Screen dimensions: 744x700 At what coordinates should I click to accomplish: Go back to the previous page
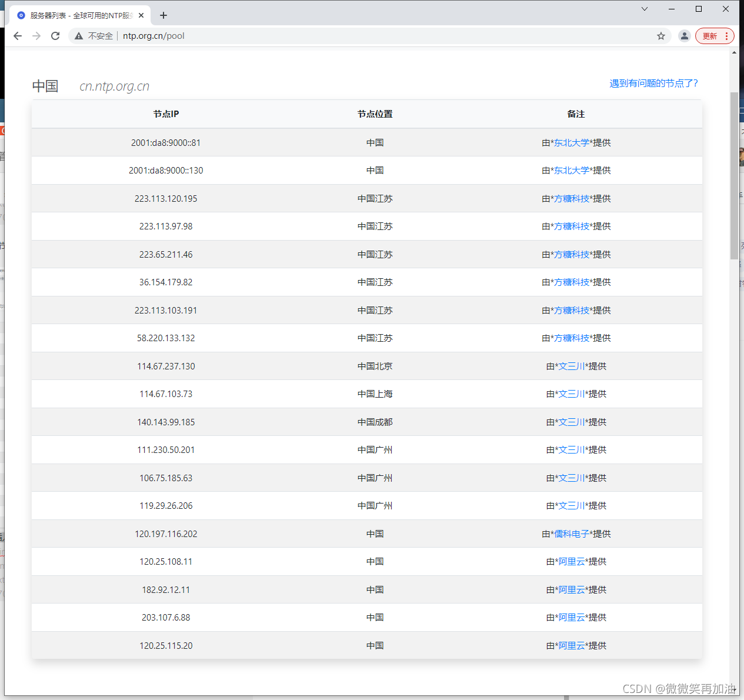click(18, 36)
